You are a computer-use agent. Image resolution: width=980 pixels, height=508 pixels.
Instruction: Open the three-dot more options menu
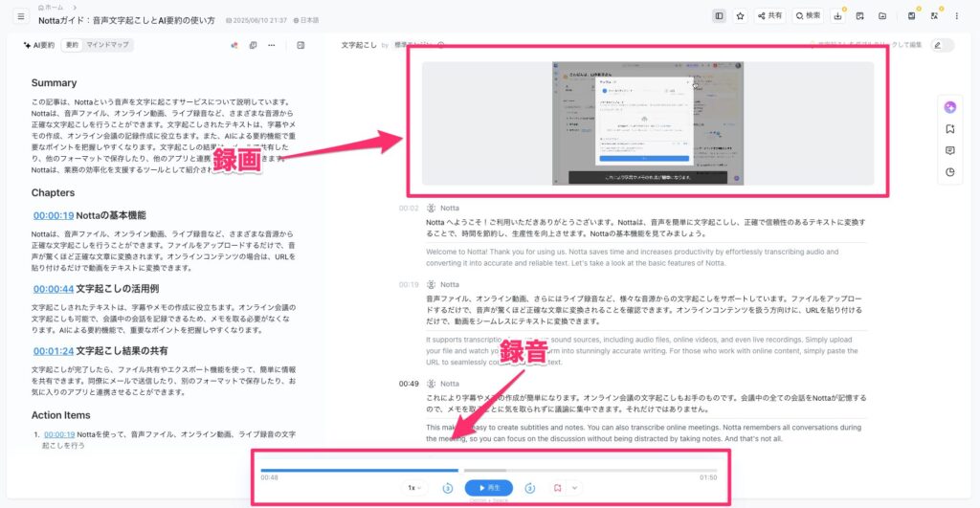coord(956,16)
